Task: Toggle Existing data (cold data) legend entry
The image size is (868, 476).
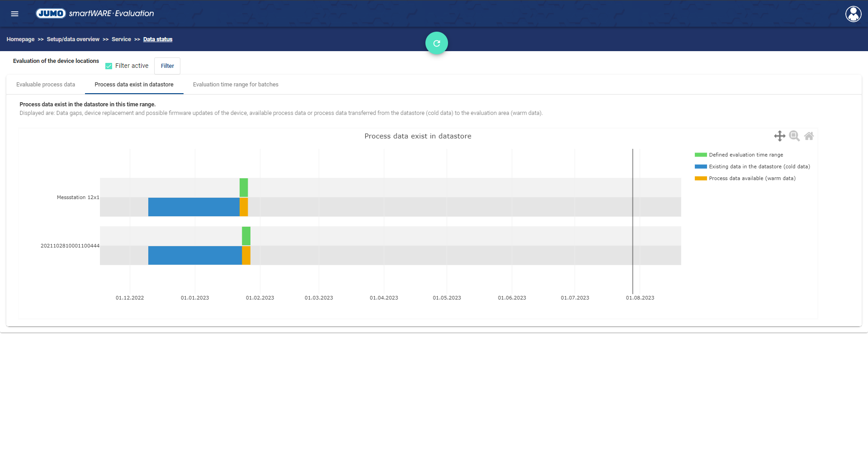Action: pos(759,167)
